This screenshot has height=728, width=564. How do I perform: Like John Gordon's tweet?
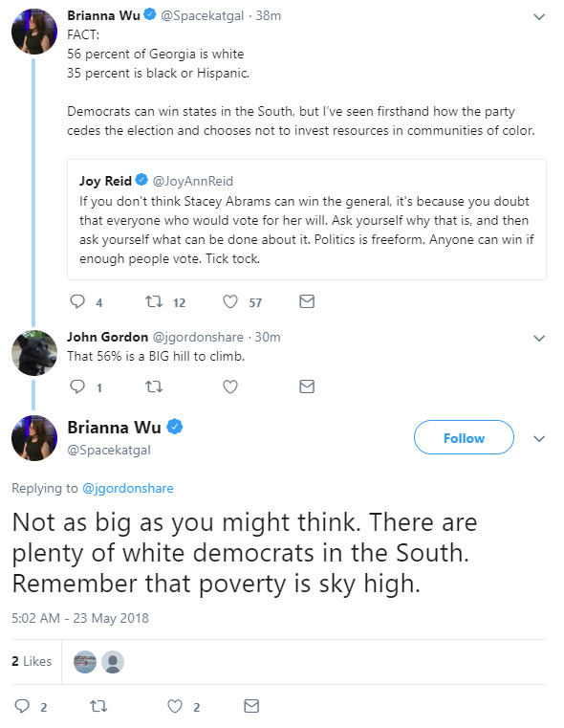coord(230,386)
